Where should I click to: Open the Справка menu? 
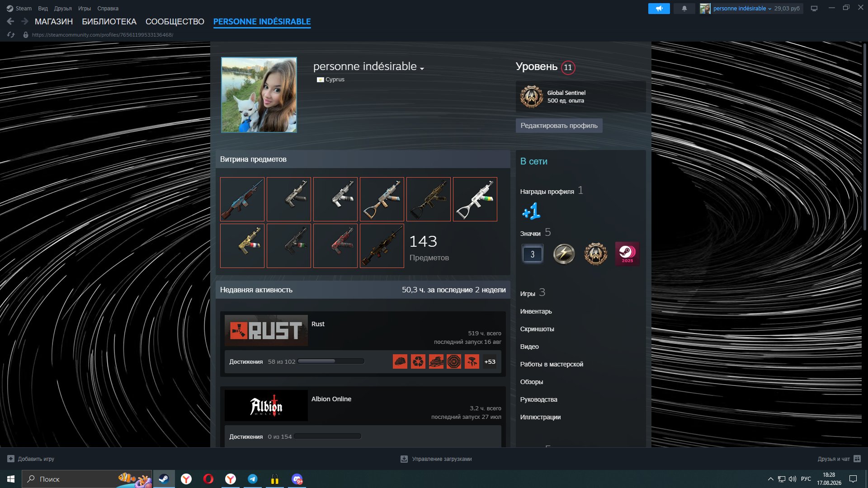pos(108,9)
